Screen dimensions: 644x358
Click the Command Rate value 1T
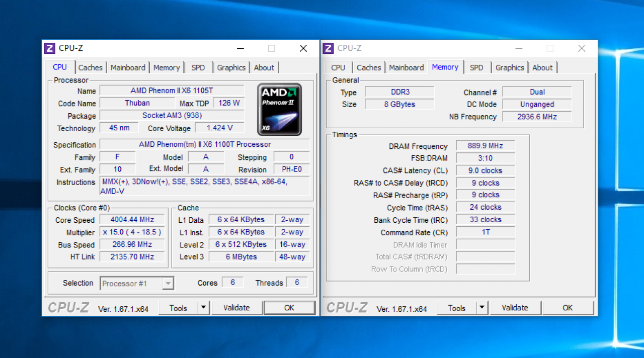coord(485,232)
